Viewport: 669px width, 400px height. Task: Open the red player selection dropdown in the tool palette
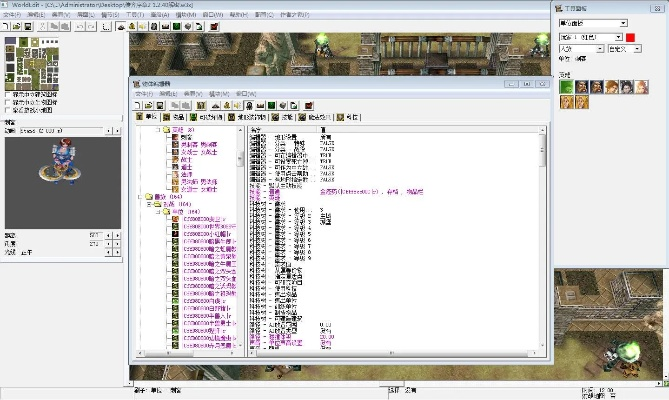(589, 36)
